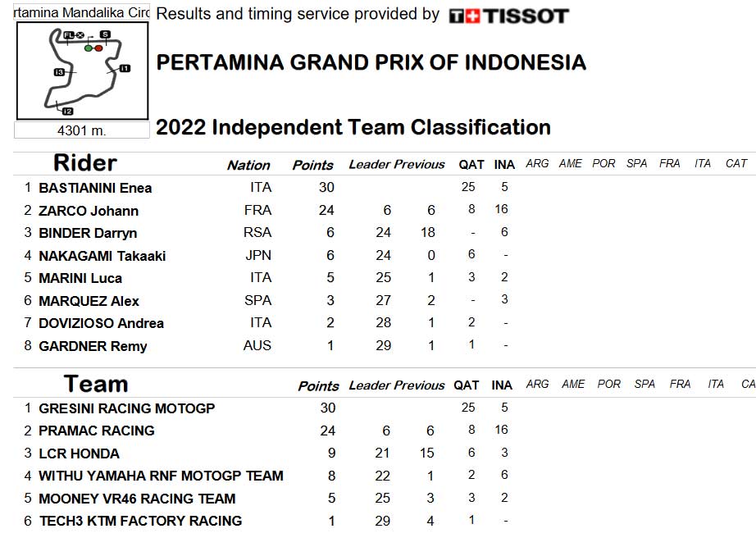This screenshot has height=556, width=756.
Task: Click rider ZARCO Johann
Action: 89,211
